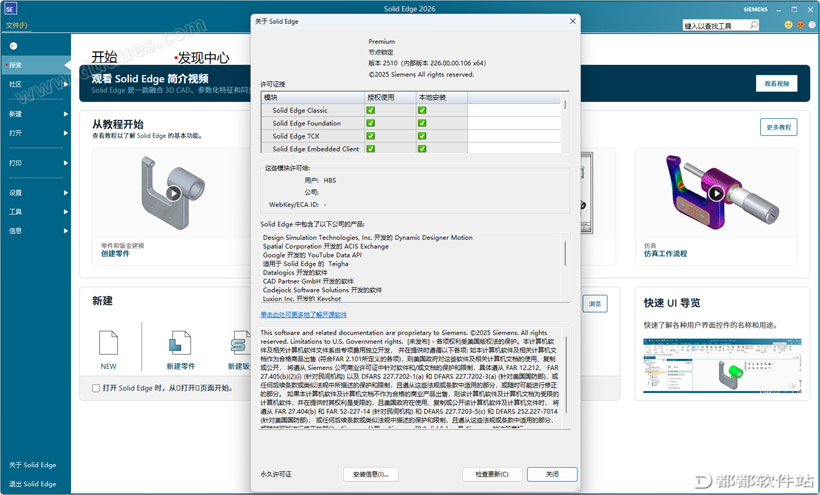Click the 关闭 button in the dialog
The width and height of the screenshot is (820, 495).
coord(552,474)
